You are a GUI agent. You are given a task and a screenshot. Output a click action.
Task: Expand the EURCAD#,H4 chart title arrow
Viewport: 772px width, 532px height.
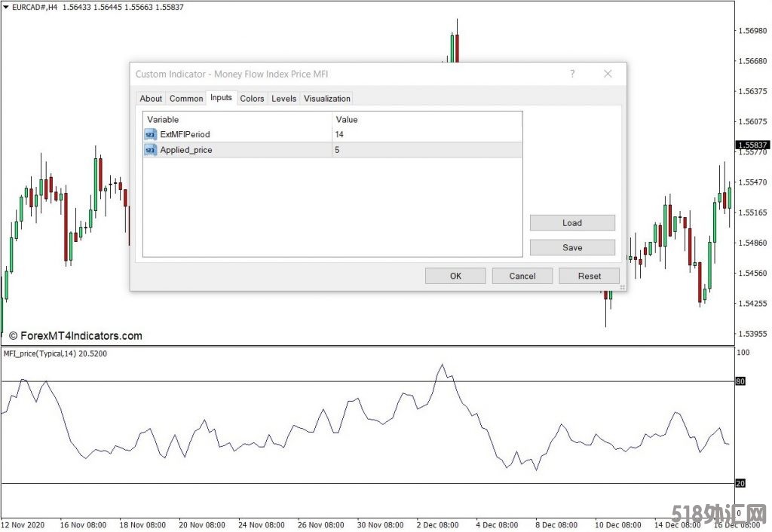pyautogui.click(x=6, y=7)
